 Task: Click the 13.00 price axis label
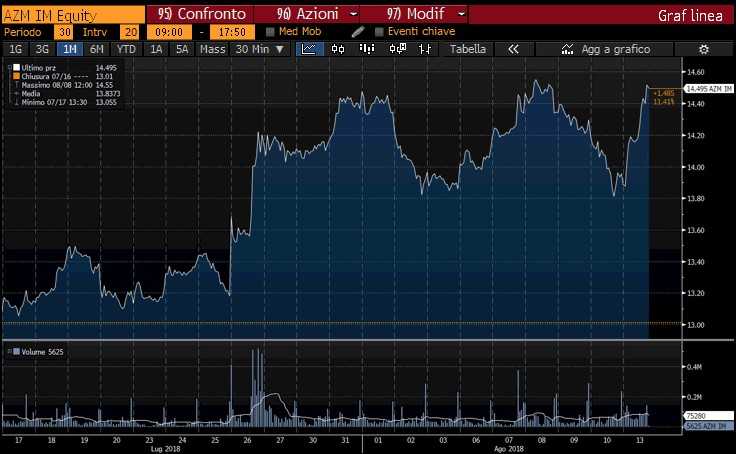[x=696, y=325]
